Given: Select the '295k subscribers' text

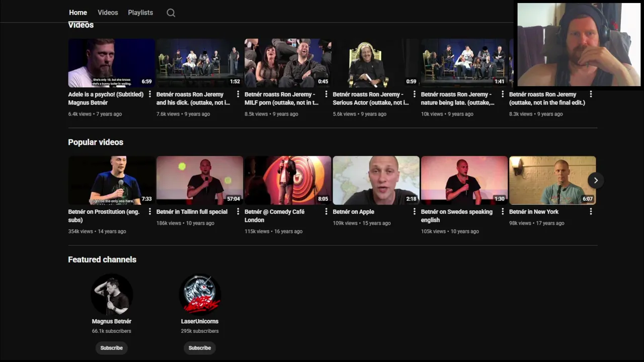Looking at the screenshot, I should click(x=200, y=331).
